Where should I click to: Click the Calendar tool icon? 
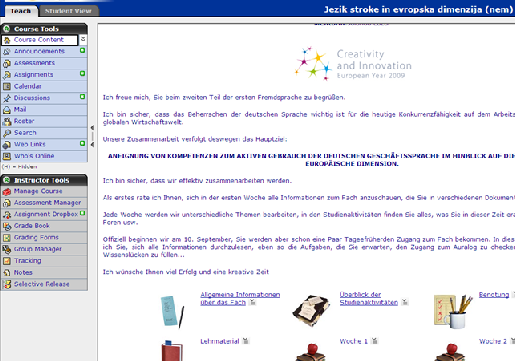coord(7,87)
